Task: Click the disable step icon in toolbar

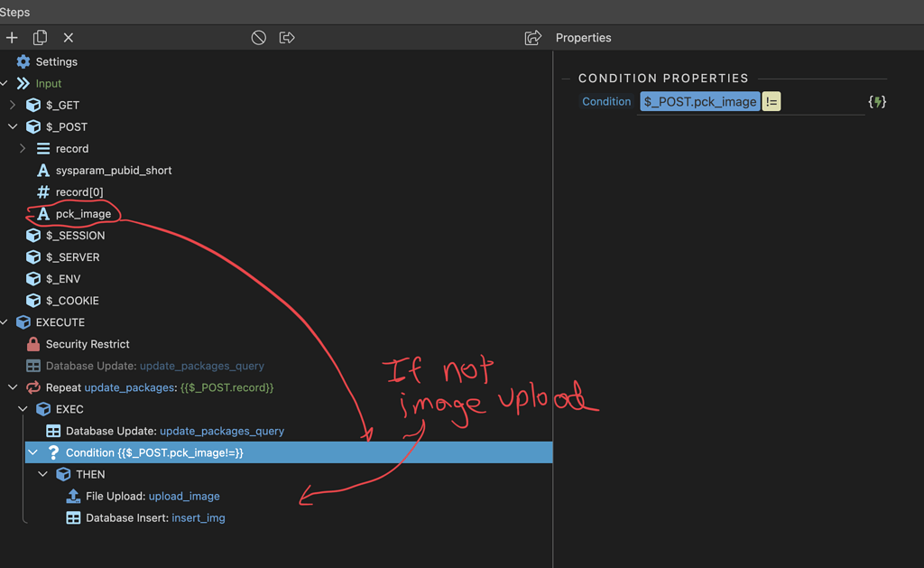Action: pyautogui.click(x=258, y=37)
